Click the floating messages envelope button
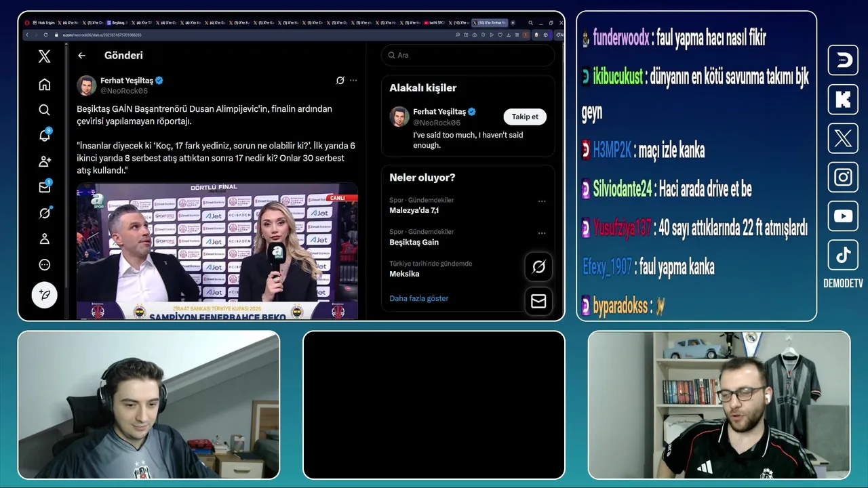Image resolution: width=868 pixels, height=488 pixels. coord(538,301)
